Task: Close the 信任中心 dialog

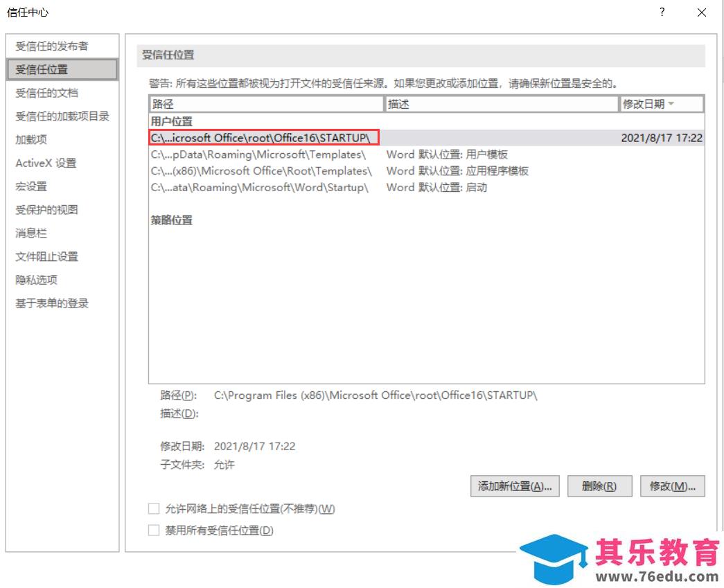Action: point(701,12)
